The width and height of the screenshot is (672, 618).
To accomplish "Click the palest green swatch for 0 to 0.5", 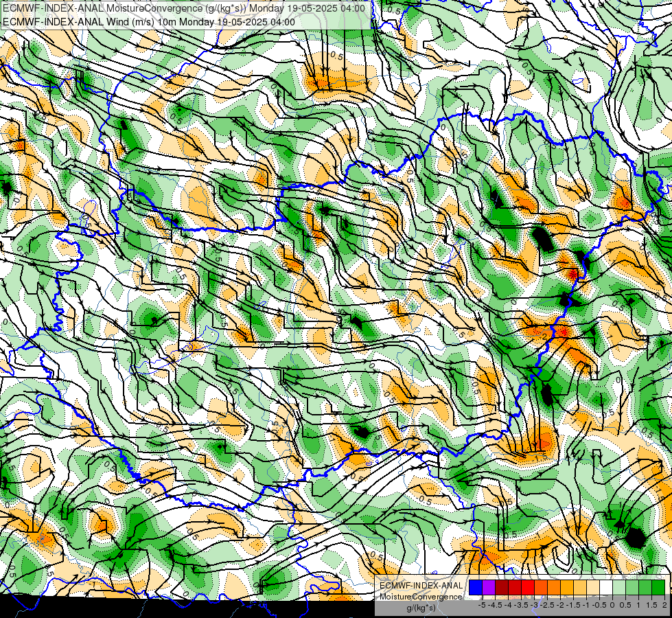I will (x=619, y=588).
